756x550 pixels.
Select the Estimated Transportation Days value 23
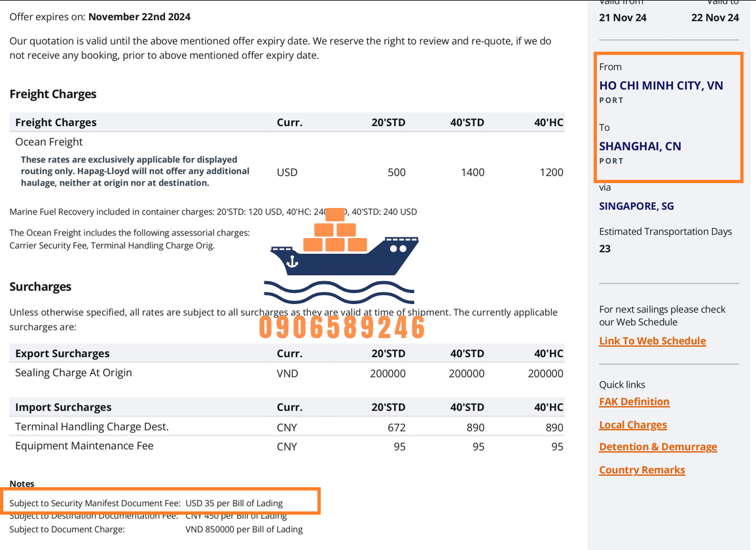(x=605, y=249)
